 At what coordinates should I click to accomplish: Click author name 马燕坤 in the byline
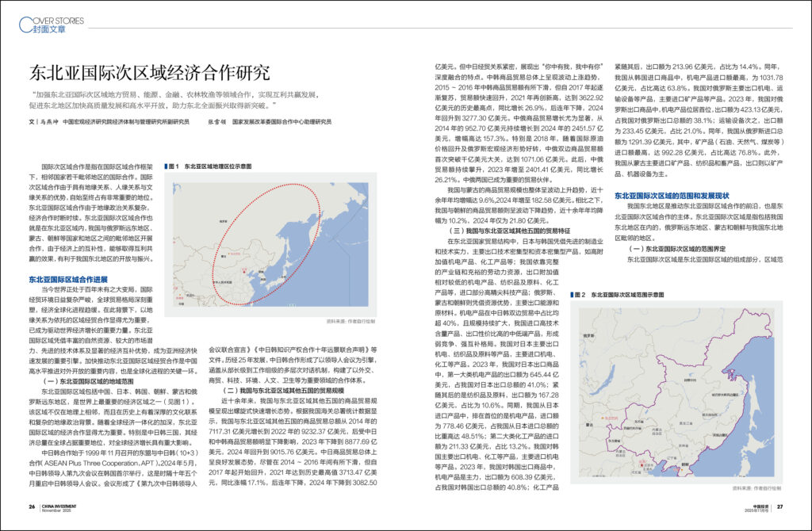[48, 122]
